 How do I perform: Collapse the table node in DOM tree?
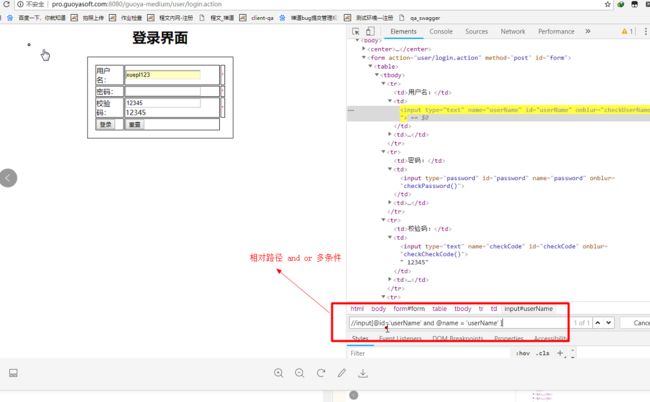371,66
